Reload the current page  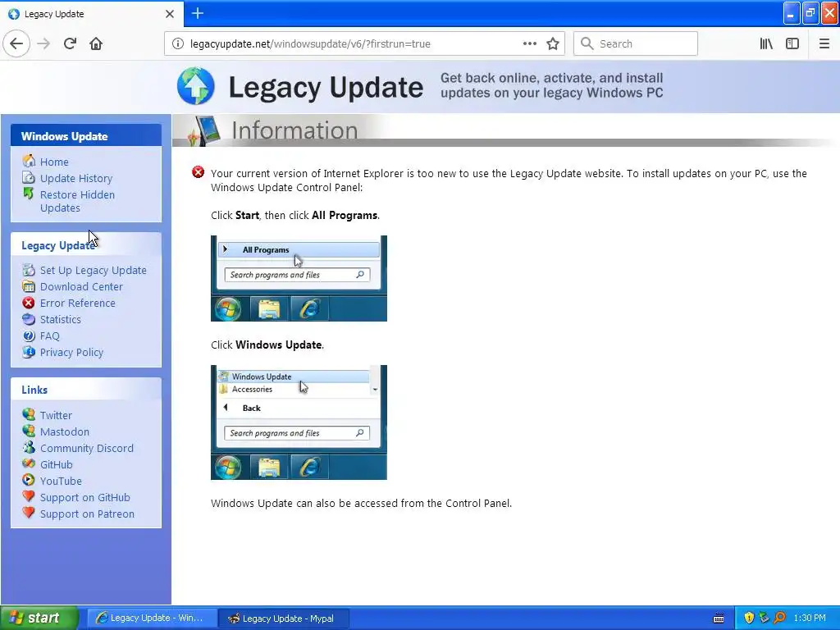[71, 44]
